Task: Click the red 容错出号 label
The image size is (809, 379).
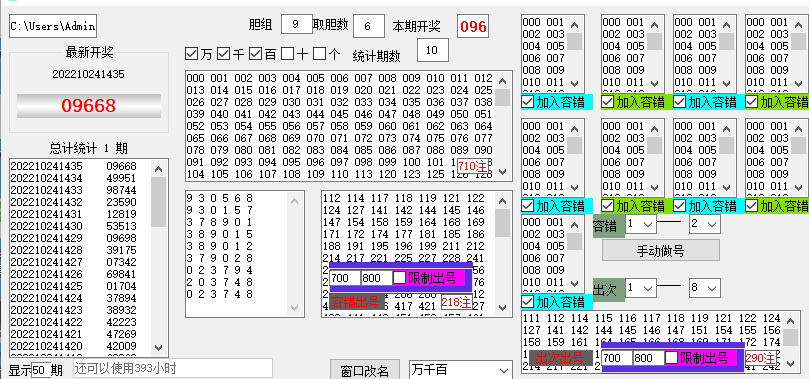Action: click(355, 302)
